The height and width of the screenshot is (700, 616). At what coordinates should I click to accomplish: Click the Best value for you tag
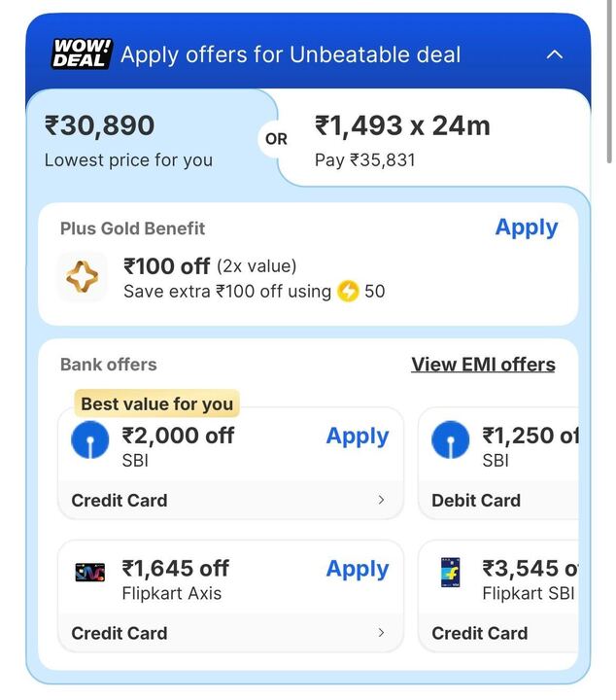coord(156,403)
